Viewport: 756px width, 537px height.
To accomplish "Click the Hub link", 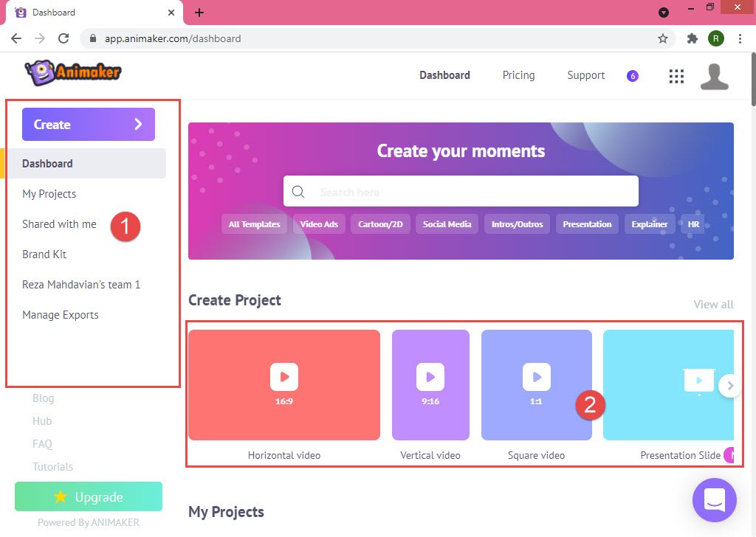I will pyautogui.click(x=42, y=421).
